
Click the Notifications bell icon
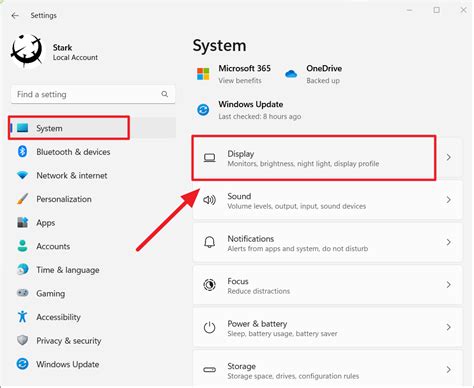pyautogui.click(x=209, y=242)
